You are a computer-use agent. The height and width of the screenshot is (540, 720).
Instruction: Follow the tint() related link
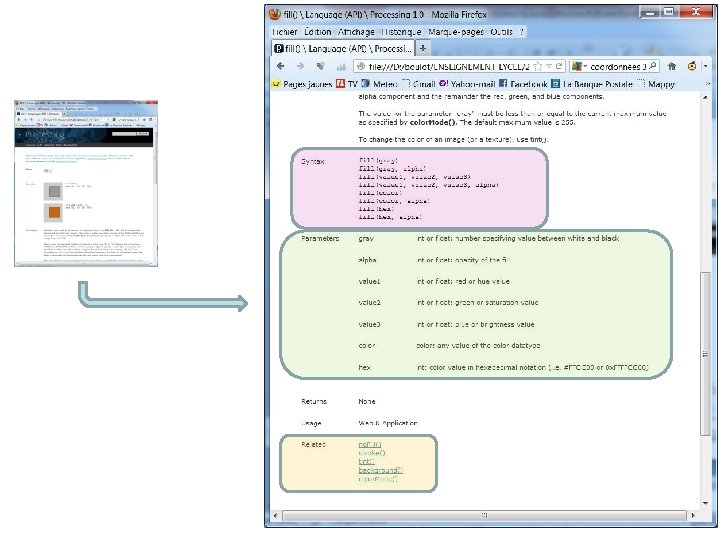[x=366, y=461]
